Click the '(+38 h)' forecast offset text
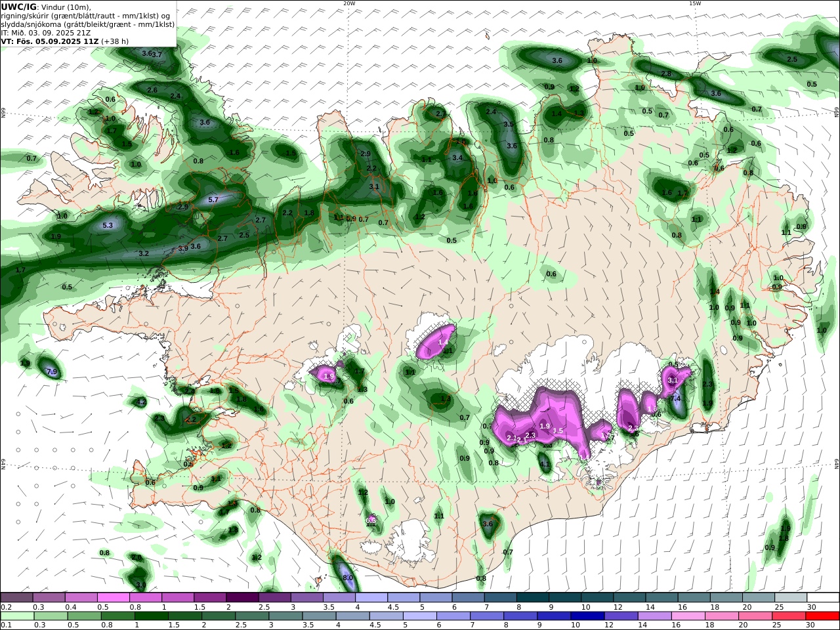 pyautogui.click(x=115, y=41)
